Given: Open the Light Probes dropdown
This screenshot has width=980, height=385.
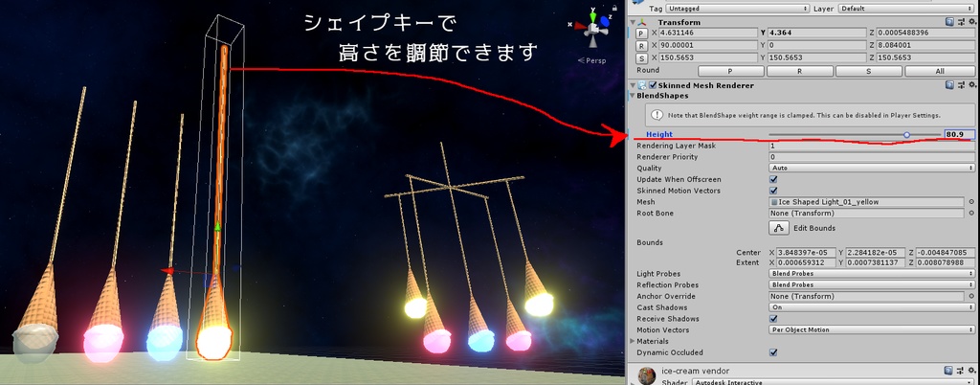Looking at the screenshot, I should [872, 274].
